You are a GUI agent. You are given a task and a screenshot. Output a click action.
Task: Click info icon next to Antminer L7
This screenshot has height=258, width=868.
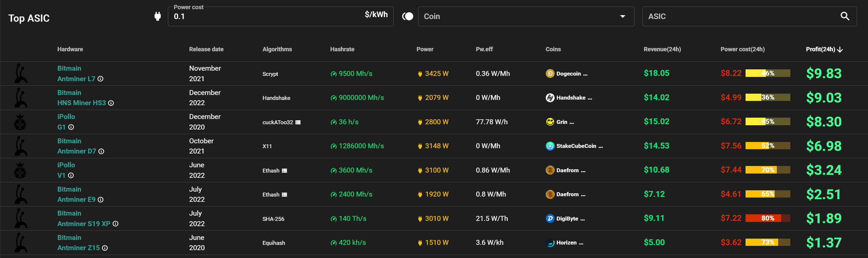(100, 79)
